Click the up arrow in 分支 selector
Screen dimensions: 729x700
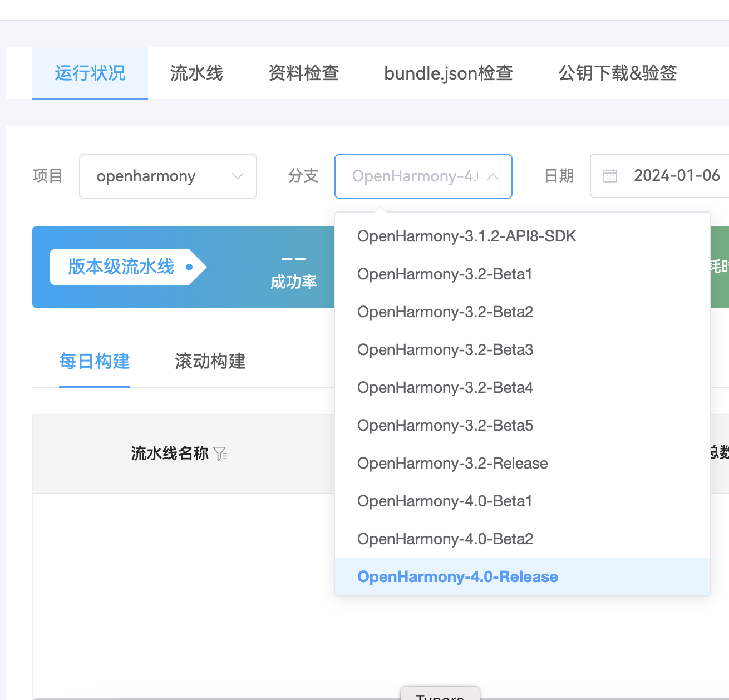(492, 176)
